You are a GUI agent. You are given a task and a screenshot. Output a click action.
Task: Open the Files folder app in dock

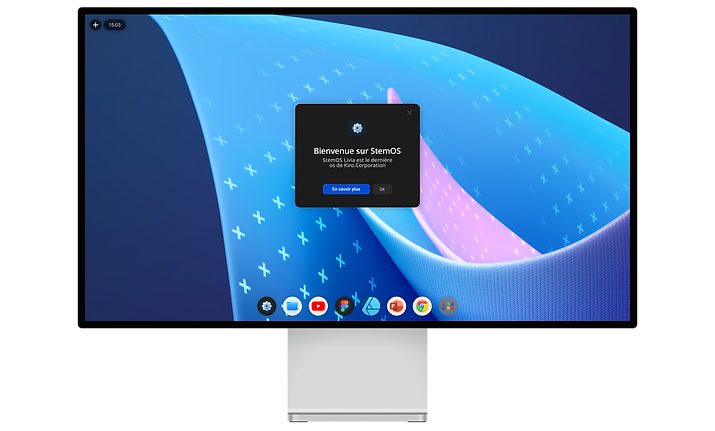tap(292, 306)
